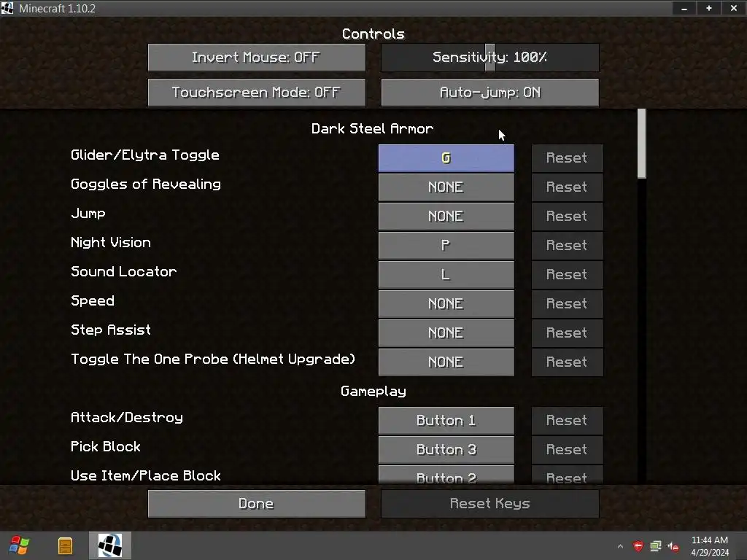Toggle Invert Mouse option
Screen dimensions: 747x560
pos(256,58)
